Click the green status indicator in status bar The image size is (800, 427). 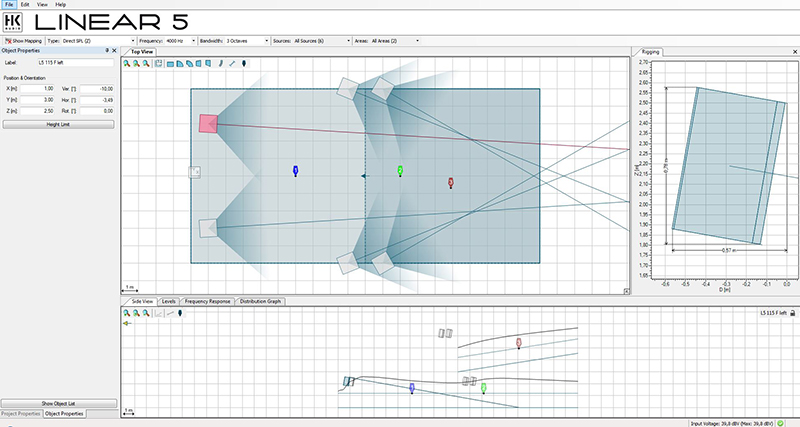point(781,423)
